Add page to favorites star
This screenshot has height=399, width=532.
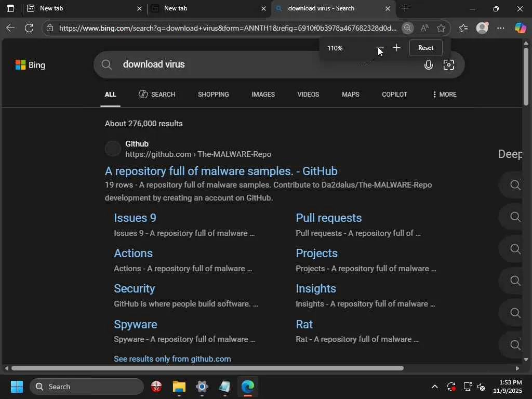[441, 28]
